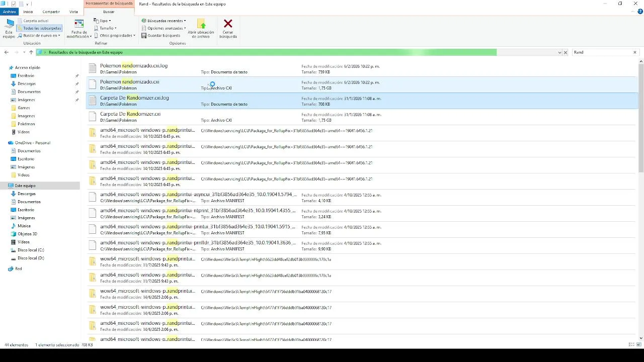Select Disco local (C:) drive
Viewport: 644px width, 362px height.
(x=31, y=250)
